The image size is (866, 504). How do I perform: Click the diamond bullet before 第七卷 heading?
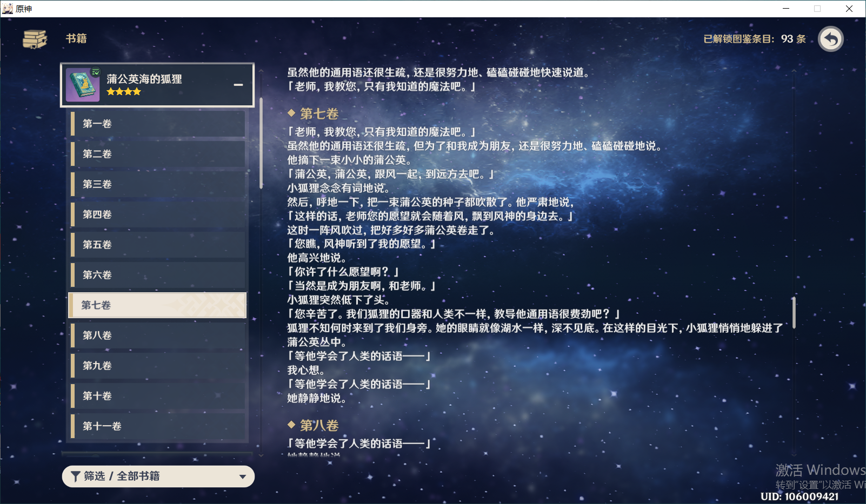291,113
